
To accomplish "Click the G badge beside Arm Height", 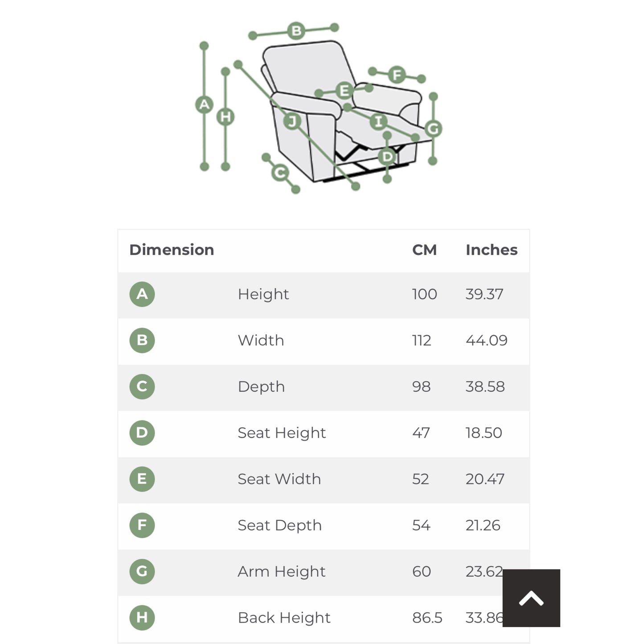I will click(142, 571).
